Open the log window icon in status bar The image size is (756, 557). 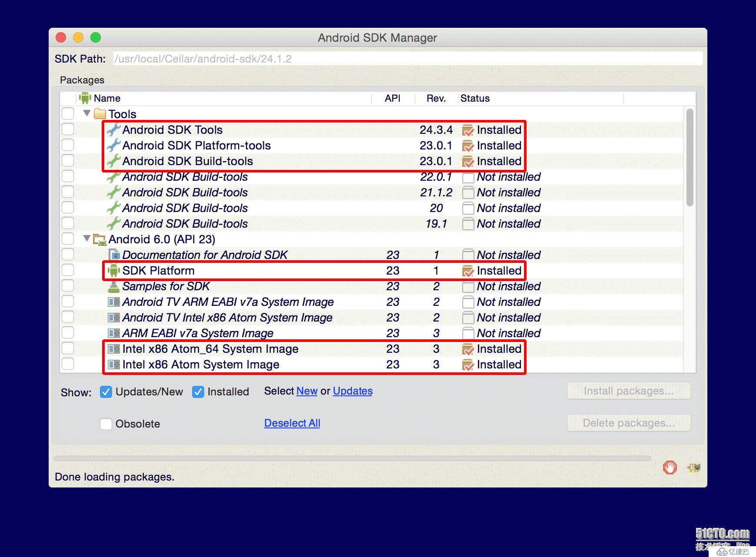(x=694, y=467)
